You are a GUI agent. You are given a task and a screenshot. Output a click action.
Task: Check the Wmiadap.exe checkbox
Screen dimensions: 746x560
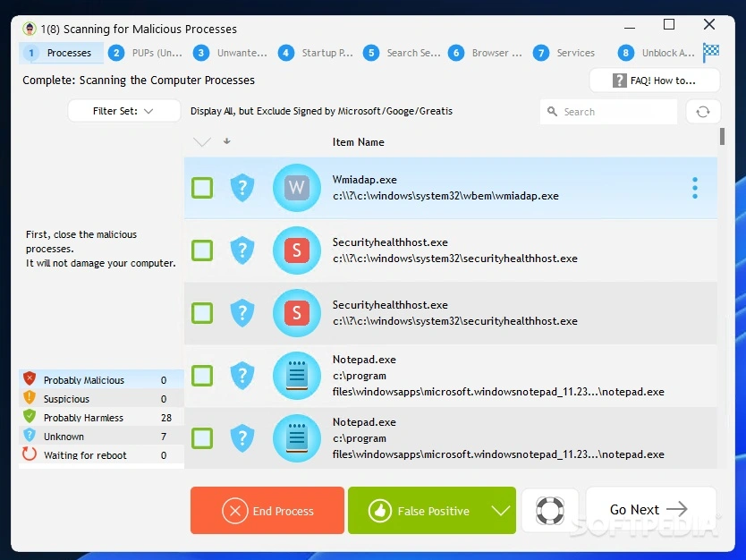coord(202,188)
